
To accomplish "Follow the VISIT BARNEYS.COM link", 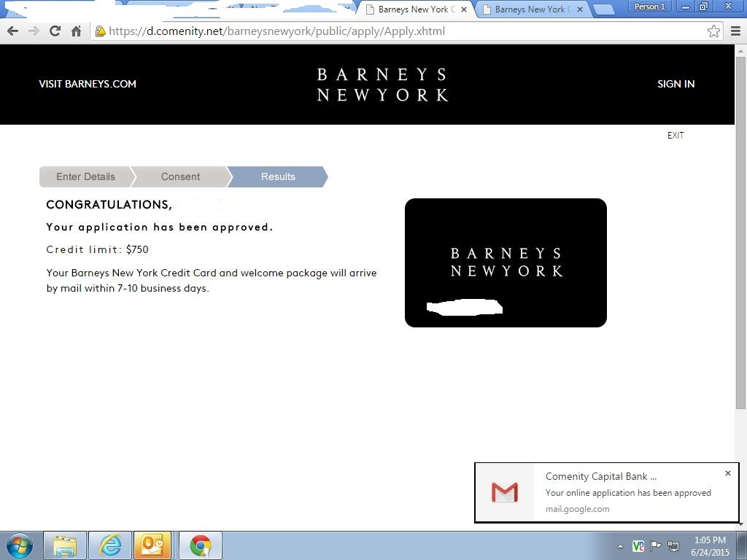I will click(x=88, y=84).
